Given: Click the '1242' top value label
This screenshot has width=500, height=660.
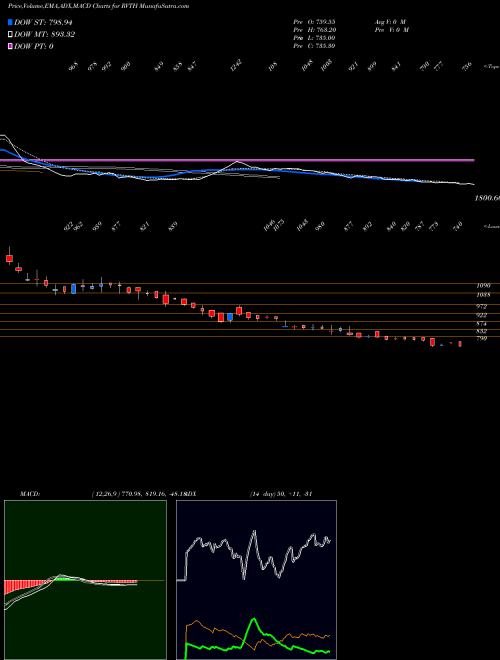Looking at the screenshot, I should (237, 66).
